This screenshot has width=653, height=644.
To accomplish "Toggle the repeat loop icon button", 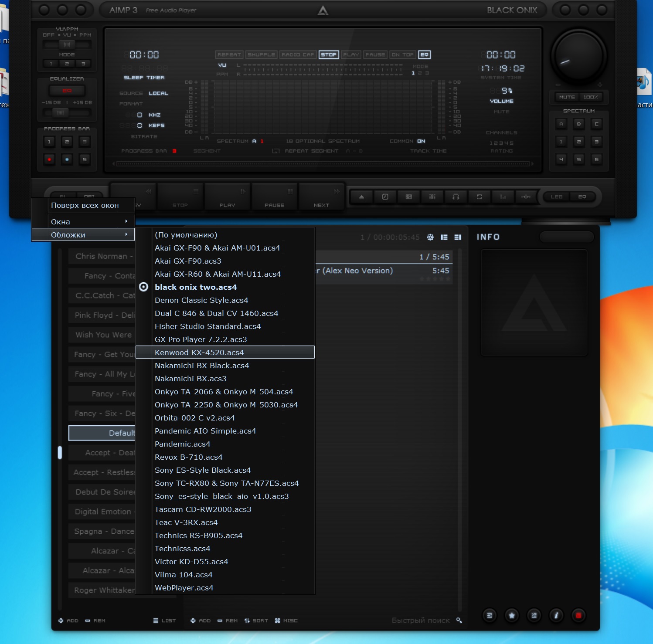I will pos(479,197).
